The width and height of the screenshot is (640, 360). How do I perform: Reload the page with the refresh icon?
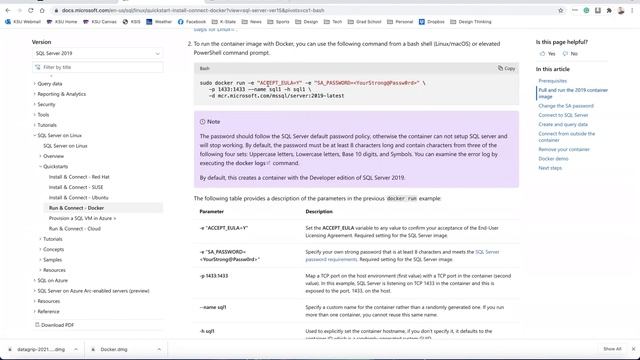pyautogui.click(x=31, y=10)
